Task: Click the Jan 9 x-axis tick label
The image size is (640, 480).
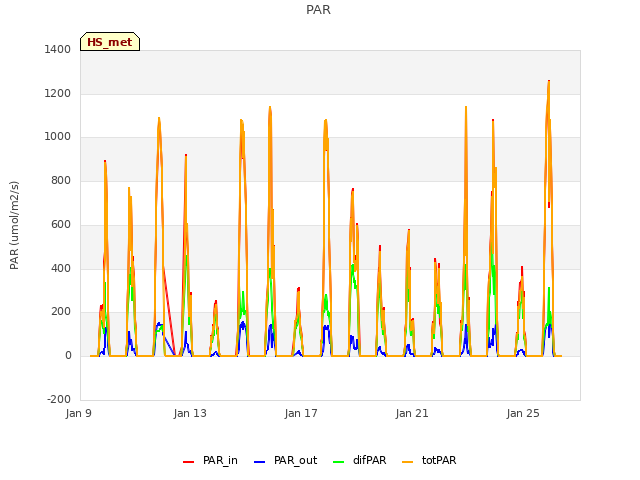Action: click(x=79, y=413)
